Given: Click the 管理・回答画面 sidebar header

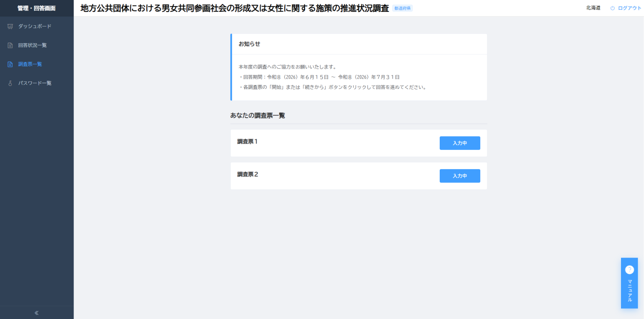Looking at the screenshot, I should tap(37, 8).
